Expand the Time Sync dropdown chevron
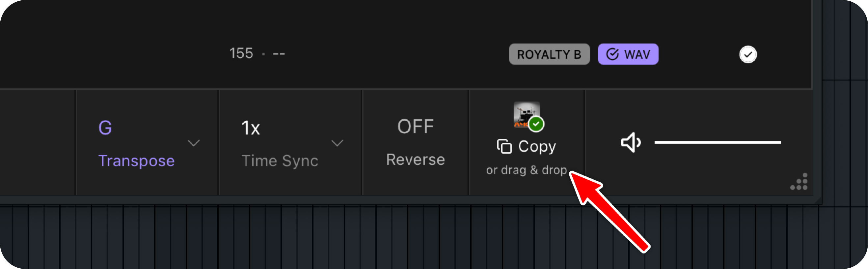868x269 pixels. tap(337, 143)
